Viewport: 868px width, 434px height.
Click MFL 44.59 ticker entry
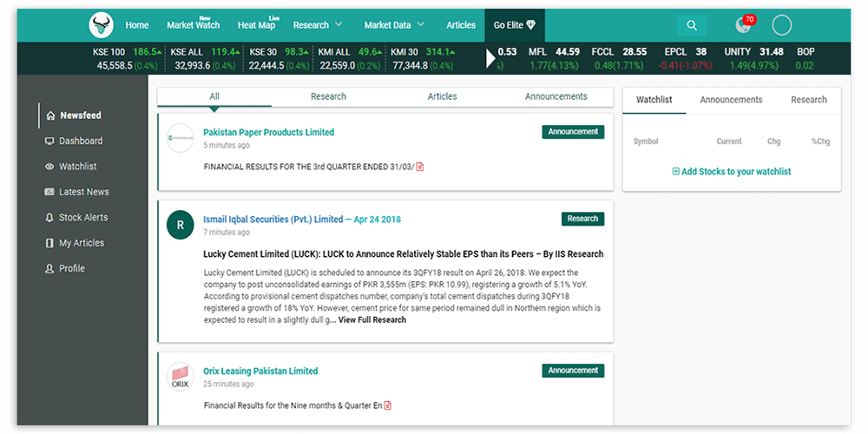[554, 59]
